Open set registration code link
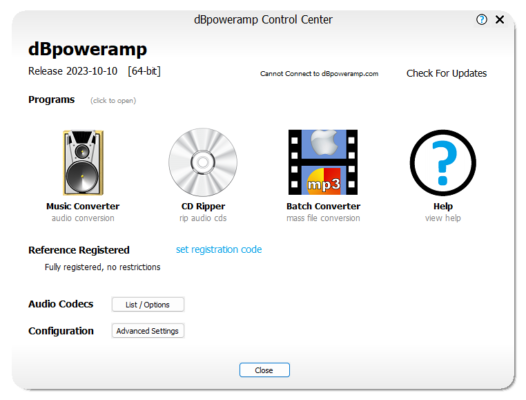 click(219, 249)
